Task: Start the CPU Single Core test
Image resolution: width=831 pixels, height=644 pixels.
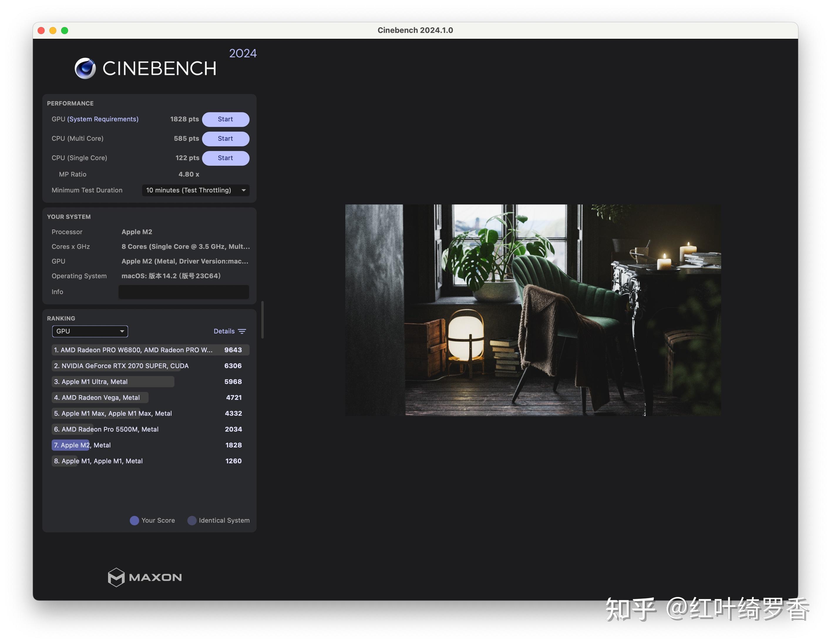Action: point(225,158)
